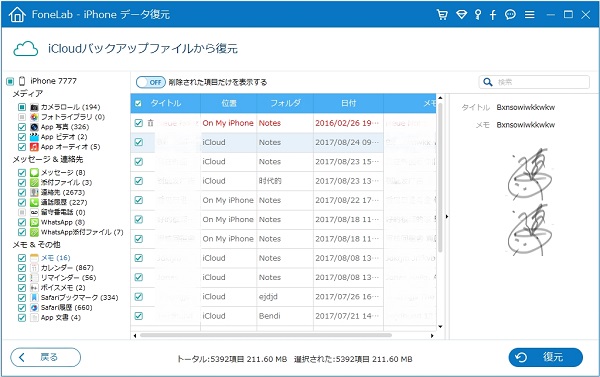The height and width of the screenshot is (377, 600).
Task: Select the note row in 時代的 folder
Action: pos(283,181)
